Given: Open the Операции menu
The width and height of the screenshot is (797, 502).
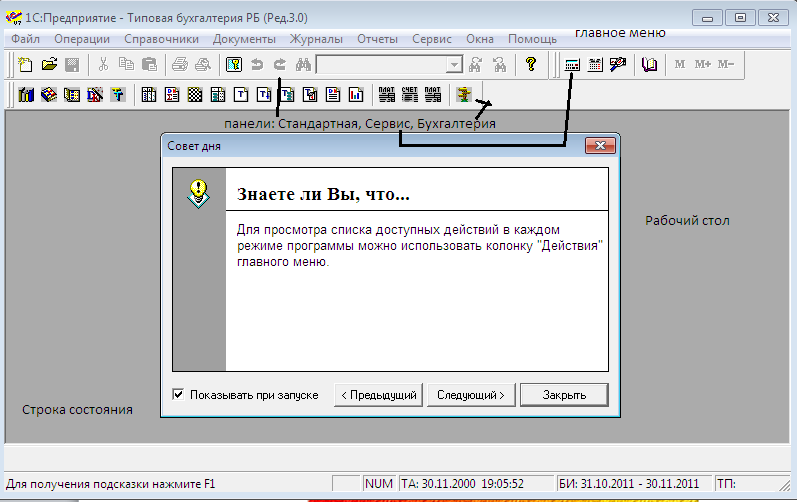Looking at the screenshot, I should click(82, 39).
